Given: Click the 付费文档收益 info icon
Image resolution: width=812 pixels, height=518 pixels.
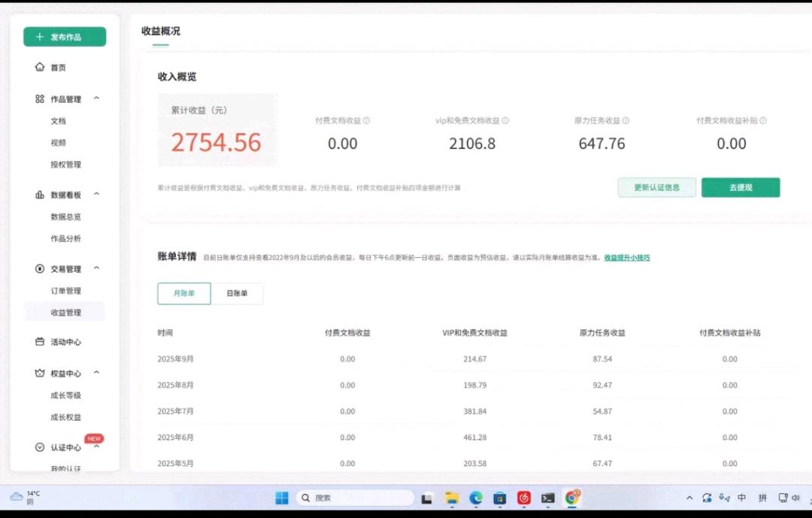Looking at the screenshot, I should (367, 120).
